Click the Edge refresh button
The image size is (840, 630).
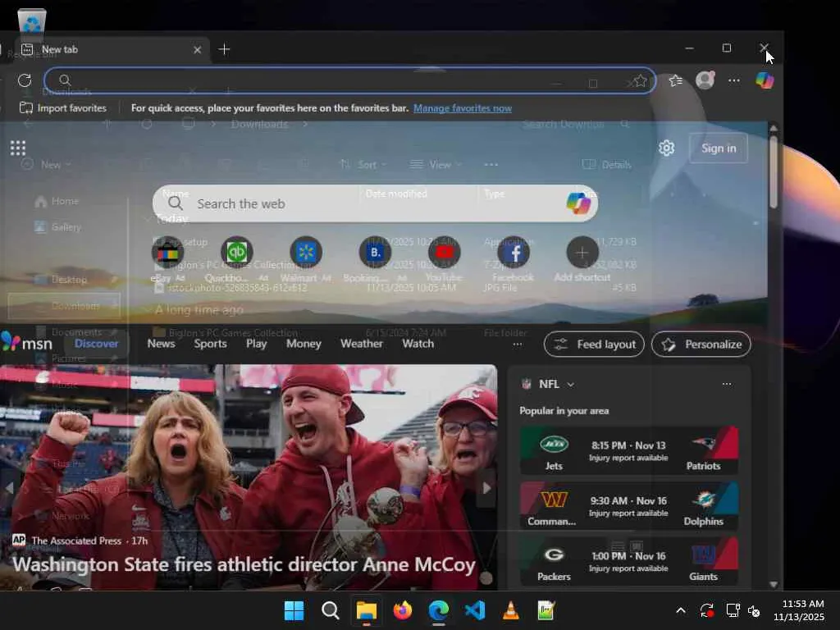click(x=25, y=80)
